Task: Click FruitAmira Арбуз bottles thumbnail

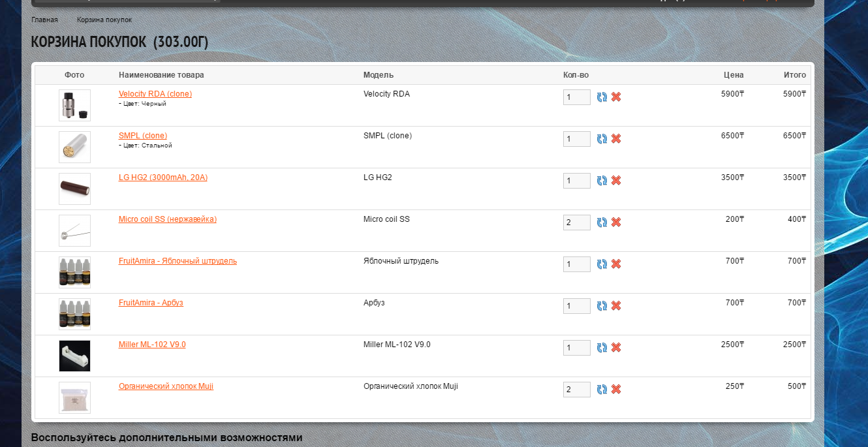Action: point(74,314)
